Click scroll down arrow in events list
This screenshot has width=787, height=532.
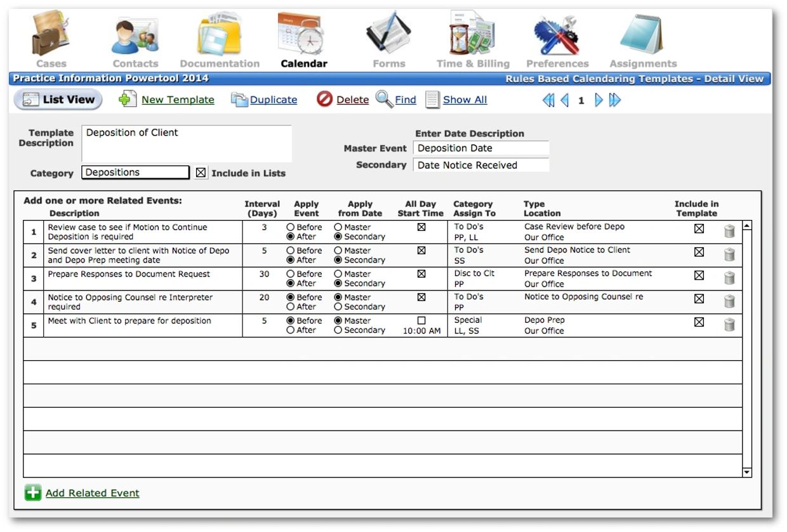(747, 472)
